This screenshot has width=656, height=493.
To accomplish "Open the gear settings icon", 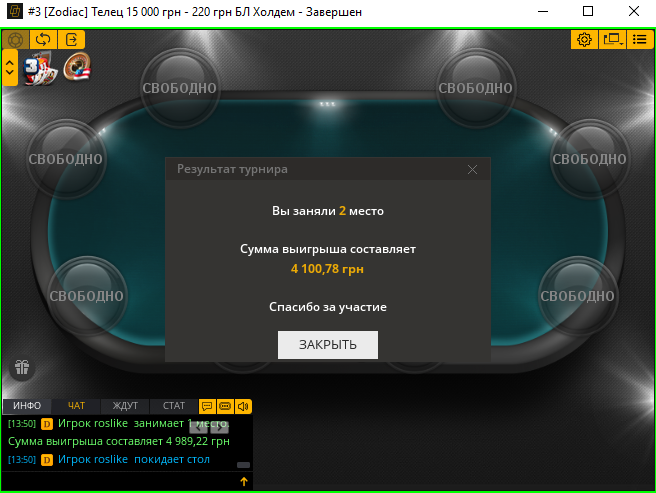I will click(584, 40).
